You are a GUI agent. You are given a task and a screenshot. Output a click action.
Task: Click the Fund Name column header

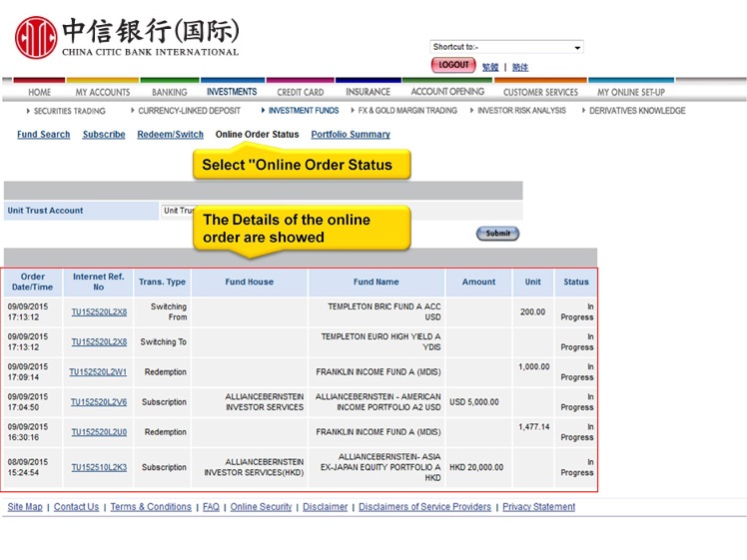pyautogui.click(x=376, y=281)
